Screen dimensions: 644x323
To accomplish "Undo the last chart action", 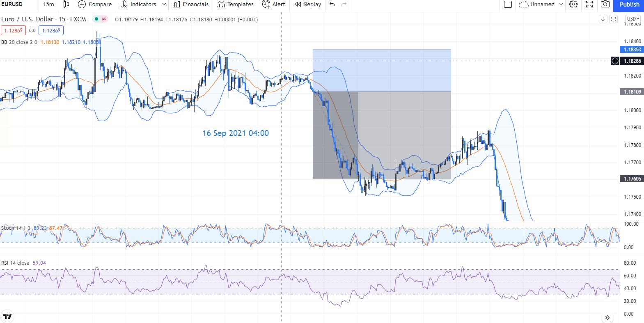I will click(332, 5).
